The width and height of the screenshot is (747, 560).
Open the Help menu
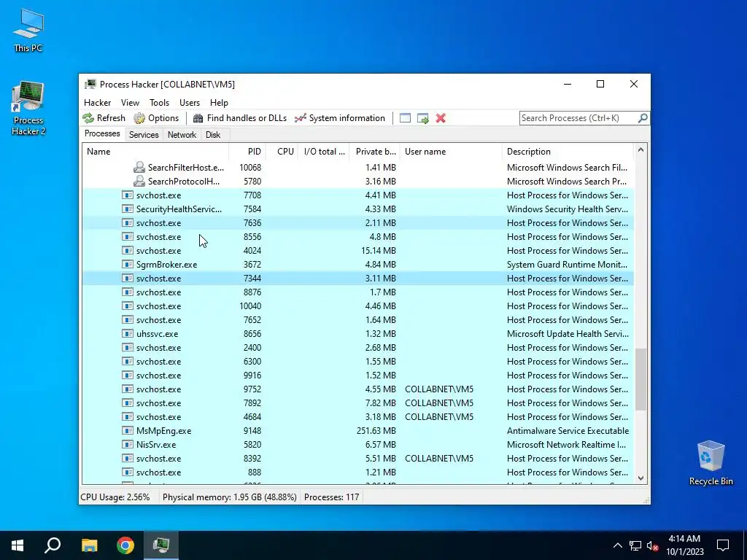pyautogui.click(x=219, y=102)
